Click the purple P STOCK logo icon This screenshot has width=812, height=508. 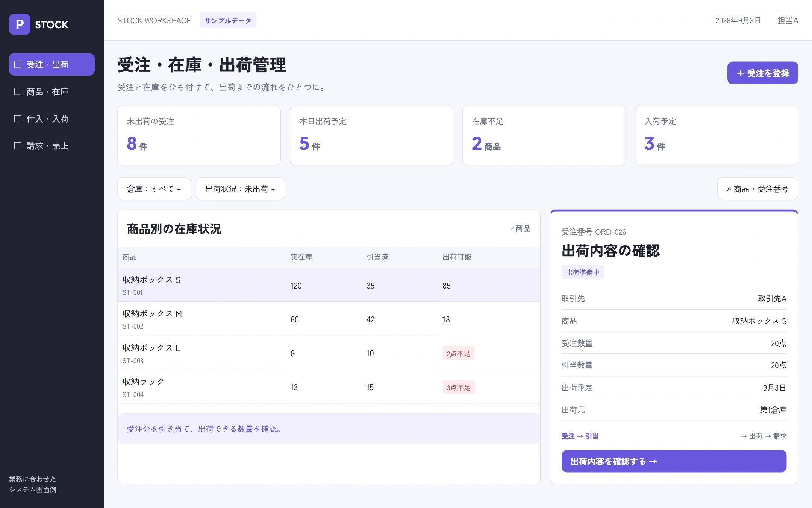[x=20, y=24]
